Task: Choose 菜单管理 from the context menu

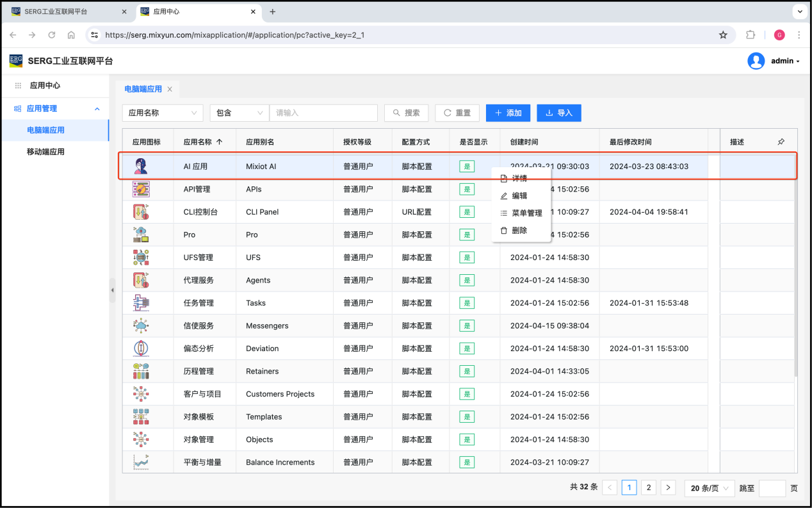Action: click(x=526, y=213)
